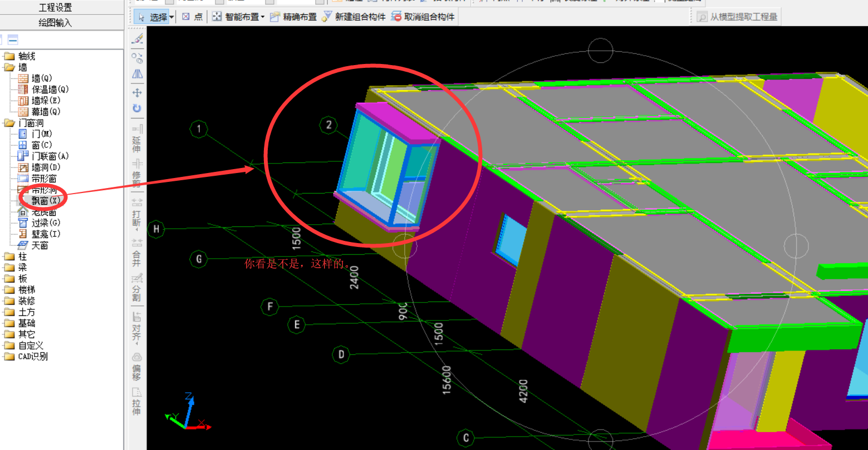This screenshot has height=450, width=868.
Task: Click axis bubble F in viewport
Action: 270,306
